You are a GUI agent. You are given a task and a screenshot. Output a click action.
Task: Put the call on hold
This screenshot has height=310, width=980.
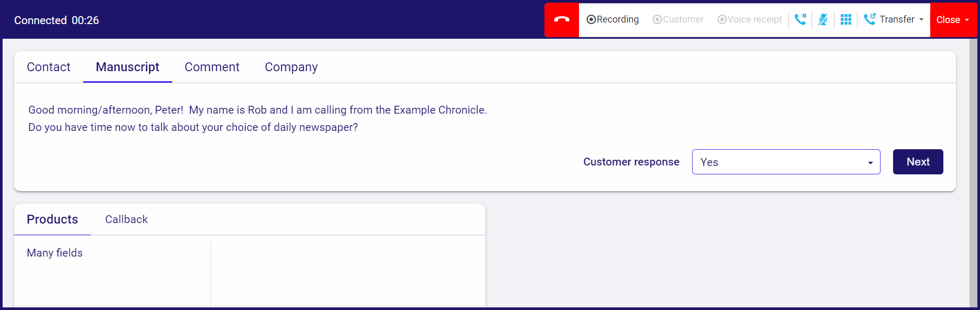point(800,19)
